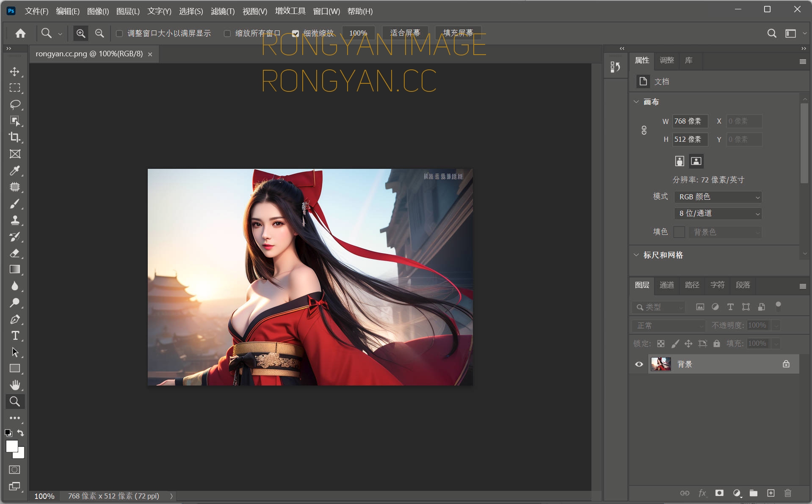This screenshot has height=504, width=812.
Task: Switch to the 路径 tab
Action: click(692, 285)
